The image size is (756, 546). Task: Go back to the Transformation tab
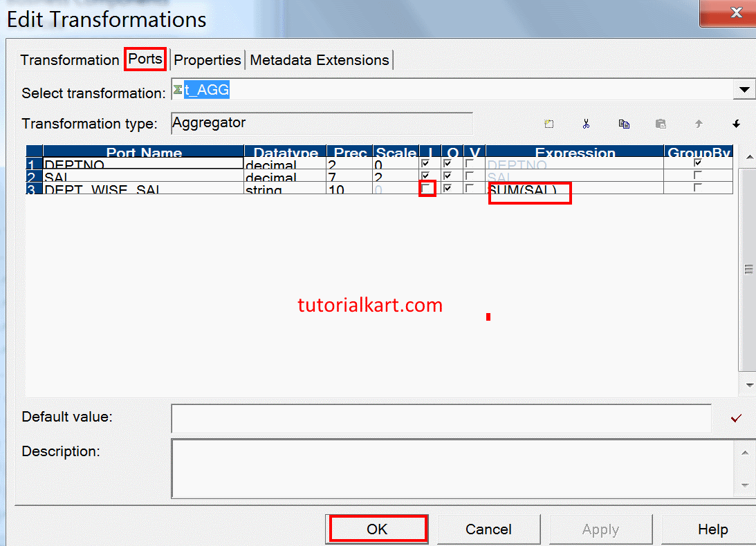tap(69, 59)
